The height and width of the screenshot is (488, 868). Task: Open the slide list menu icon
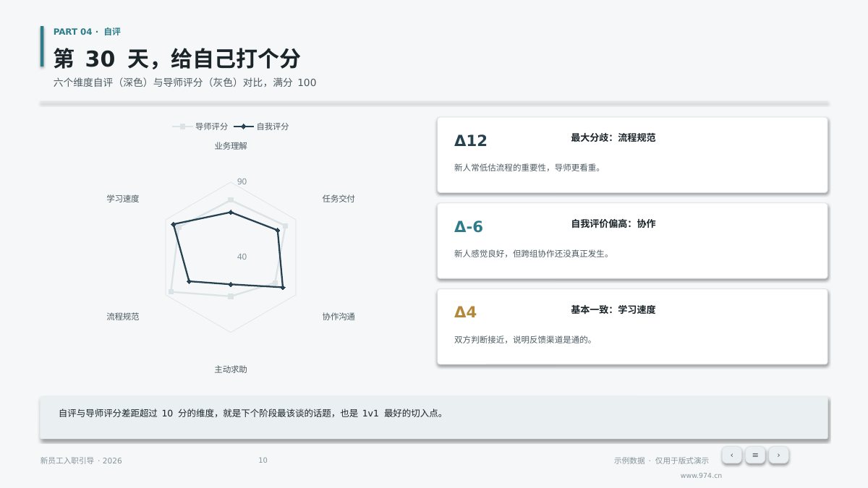pyautogui.click(x=755, y=455)
